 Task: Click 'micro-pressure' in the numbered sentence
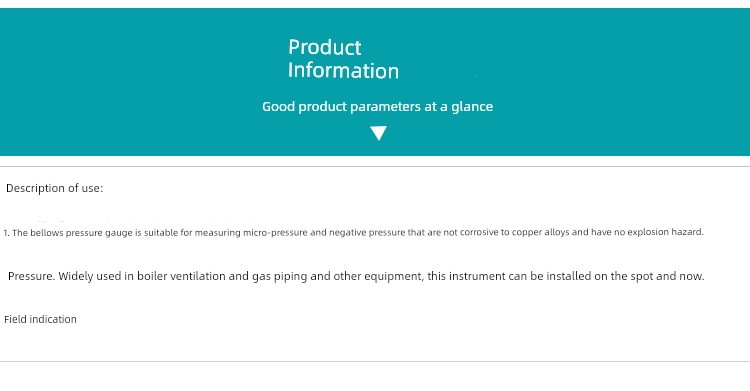click(276, 233)
